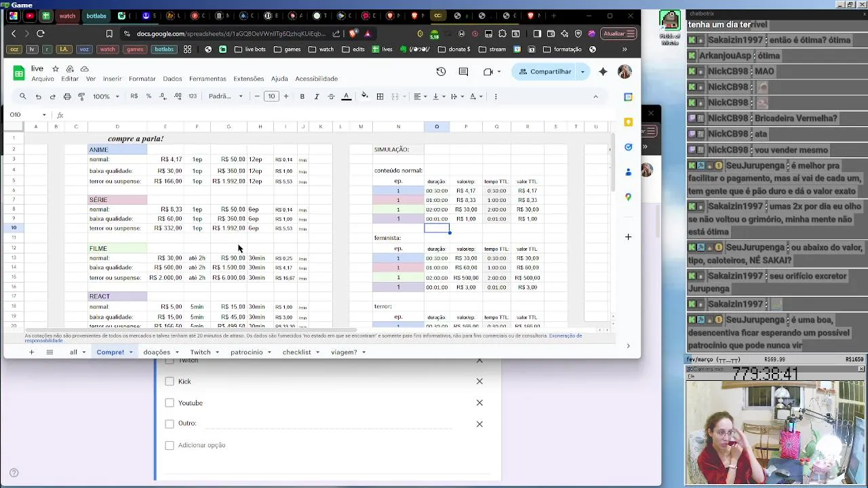This screenshot has width=868, height=488.
Task: Remove the Youtube option
Action: click(479, 403)
